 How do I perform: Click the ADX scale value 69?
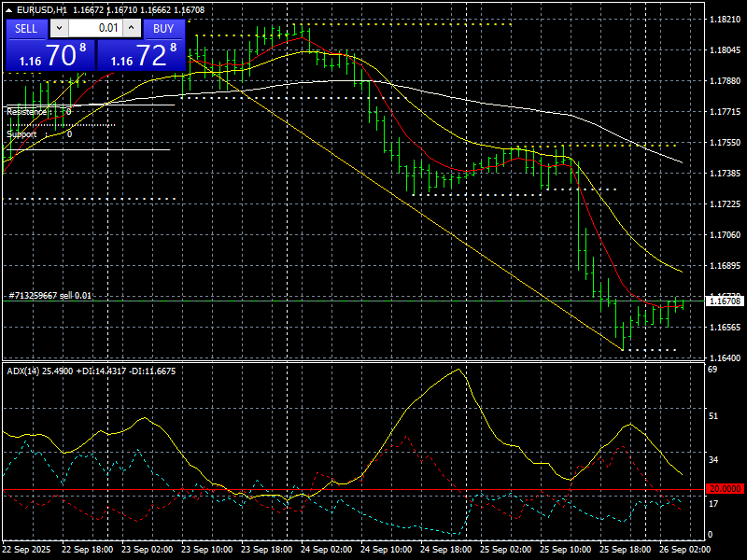712,370
